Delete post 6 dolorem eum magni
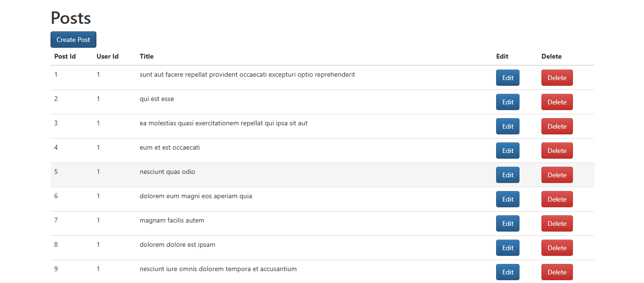This screenshot has height=283, width=644. pyautogui.click(x=557, y=199)
